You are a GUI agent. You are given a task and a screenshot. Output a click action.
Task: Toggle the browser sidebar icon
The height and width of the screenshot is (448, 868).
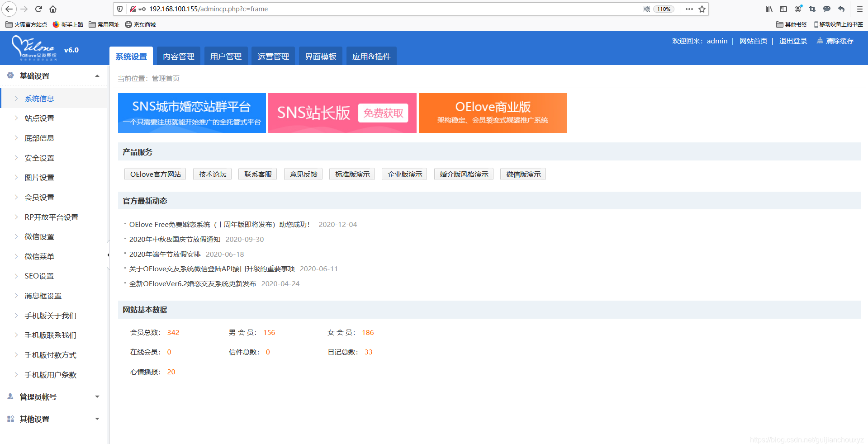point(783,9)
